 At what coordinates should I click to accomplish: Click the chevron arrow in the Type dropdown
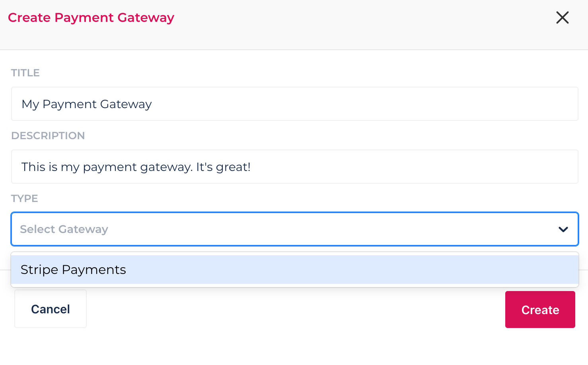coord(563,229)
